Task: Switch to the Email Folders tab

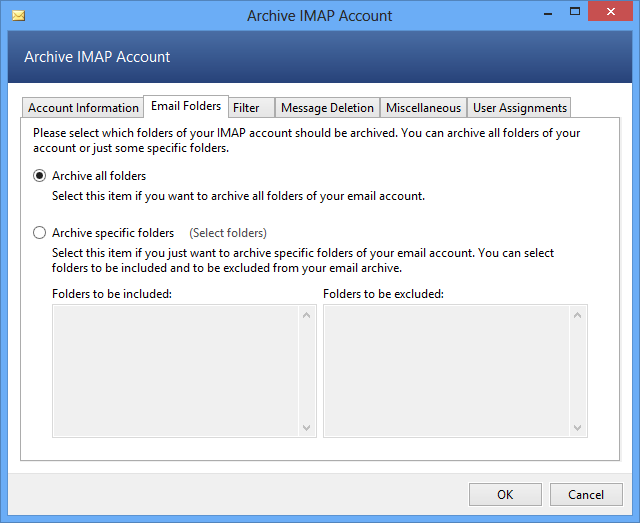Action: click(x=186, y=106)
